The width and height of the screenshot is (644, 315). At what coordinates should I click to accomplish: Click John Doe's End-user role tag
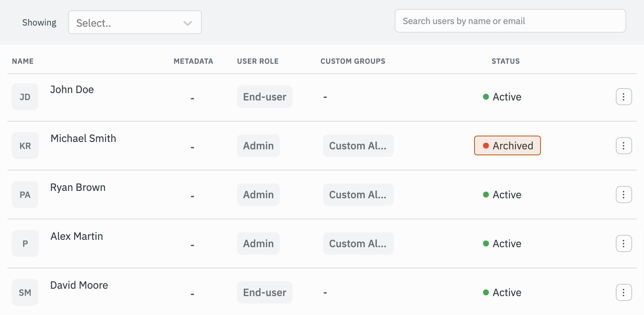click(x=264, y=97)
